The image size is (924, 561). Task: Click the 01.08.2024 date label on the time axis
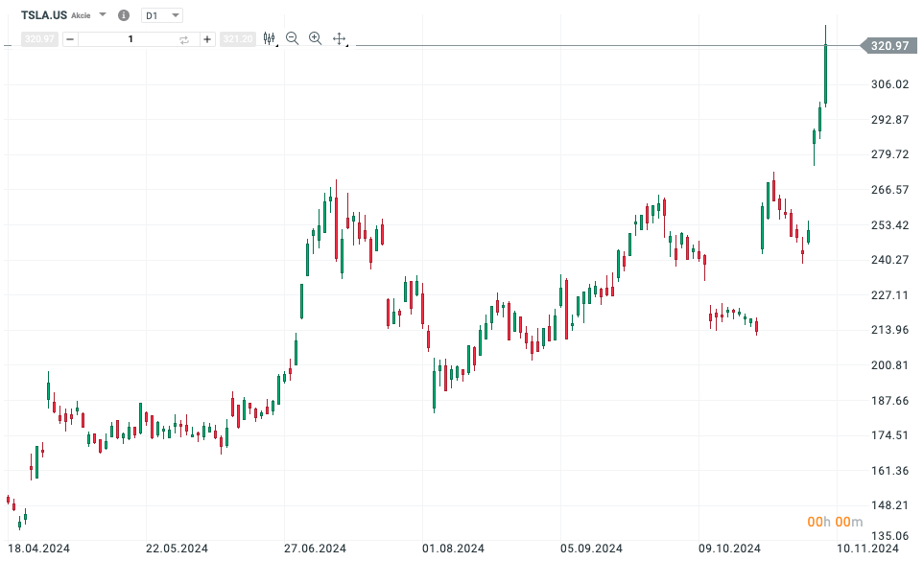[454, 549]
